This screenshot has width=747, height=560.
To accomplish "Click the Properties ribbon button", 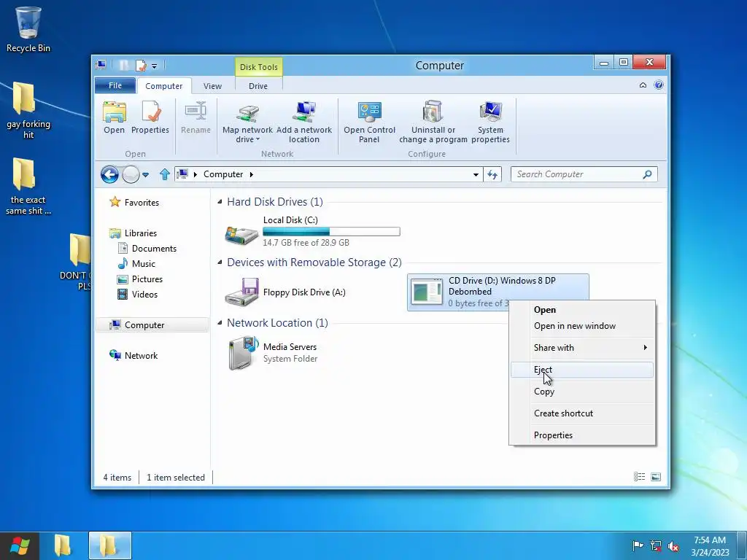I will click(150, 118).
